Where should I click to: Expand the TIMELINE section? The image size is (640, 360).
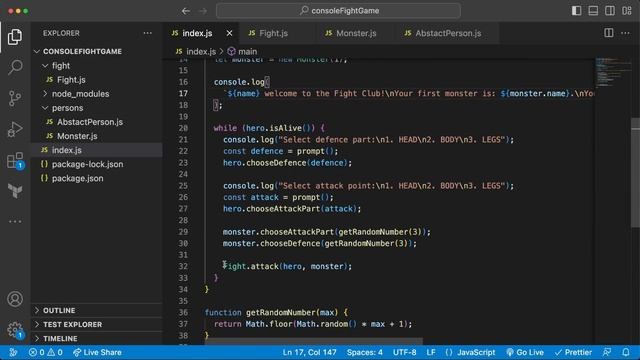click(97, 338)
